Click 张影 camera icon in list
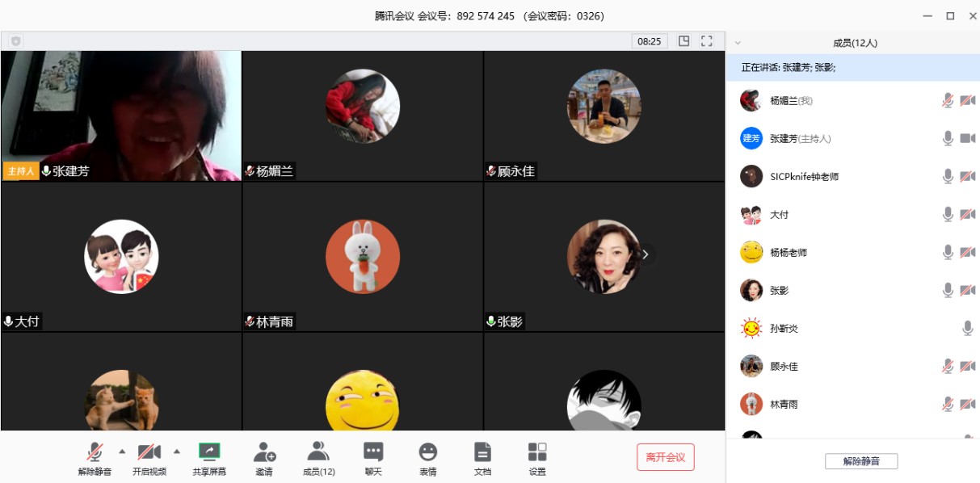980x483 pixels. click(968, 291)
